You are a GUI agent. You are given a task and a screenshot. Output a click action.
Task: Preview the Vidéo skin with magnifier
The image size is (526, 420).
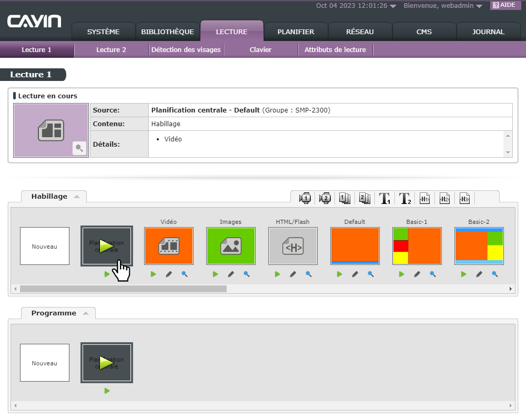pos(185,274)
